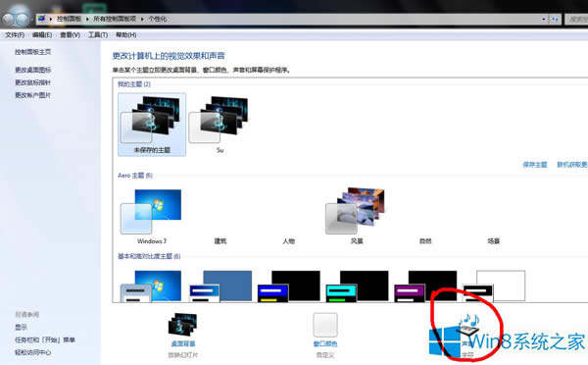Go to 控制面板主页 in sidebar
The image size is (588, 365).
33,52
